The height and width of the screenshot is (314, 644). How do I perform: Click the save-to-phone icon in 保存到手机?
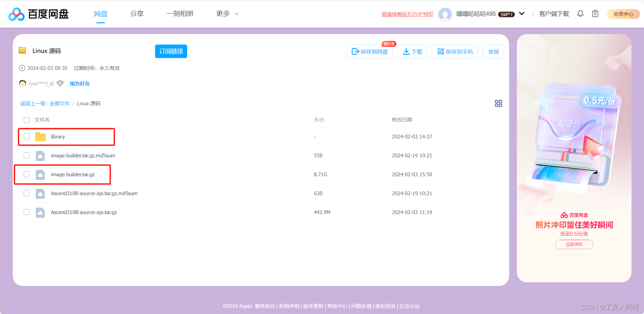[440, 51]
